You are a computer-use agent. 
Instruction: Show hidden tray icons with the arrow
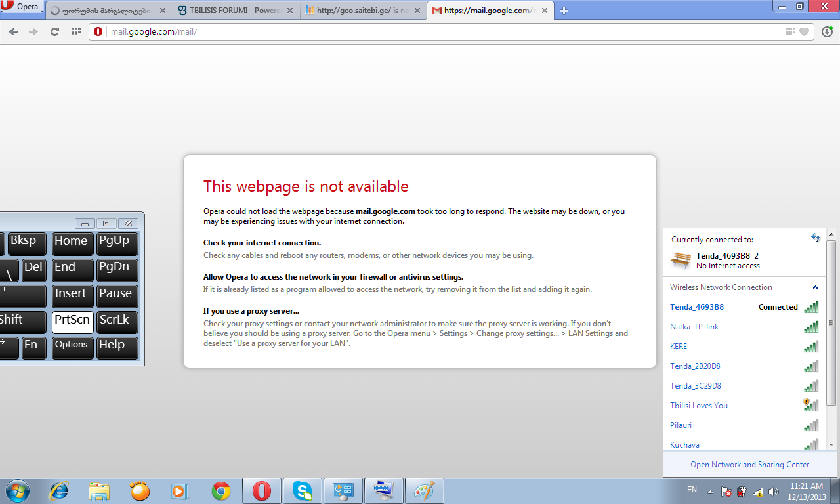tap(710, 491)
